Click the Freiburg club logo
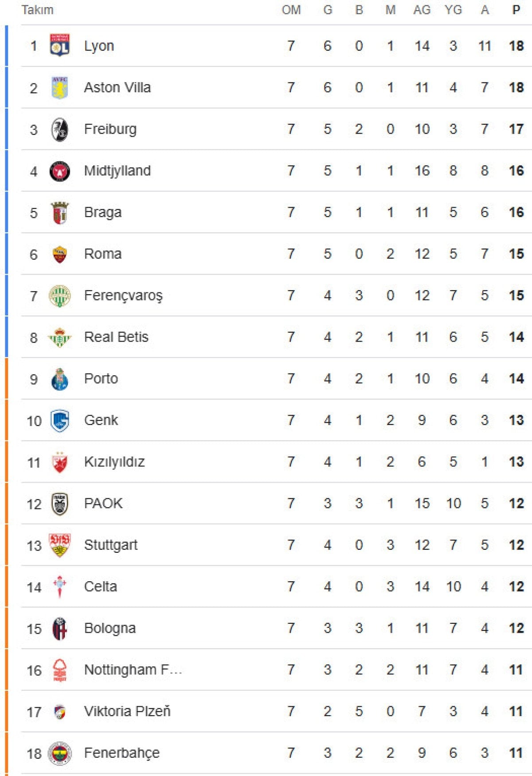The height and width of the screenshot is (776, 532). pyautogui.click(x=59, y=129)
